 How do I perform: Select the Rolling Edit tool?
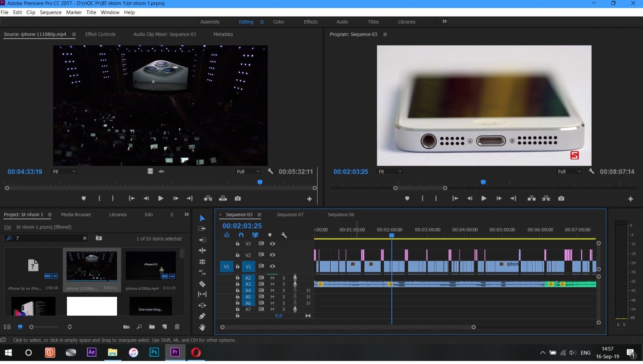tap(202, 262)
